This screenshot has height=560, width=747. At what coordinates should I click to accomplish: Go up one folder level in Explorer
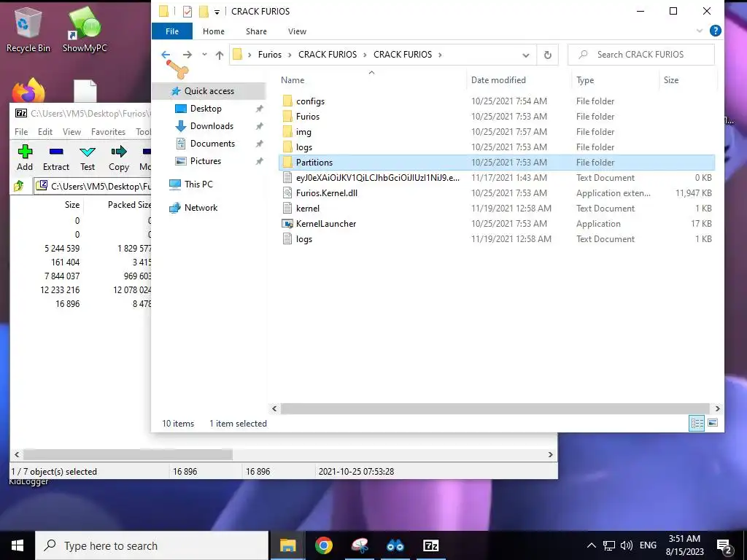[x=219, y=55]
